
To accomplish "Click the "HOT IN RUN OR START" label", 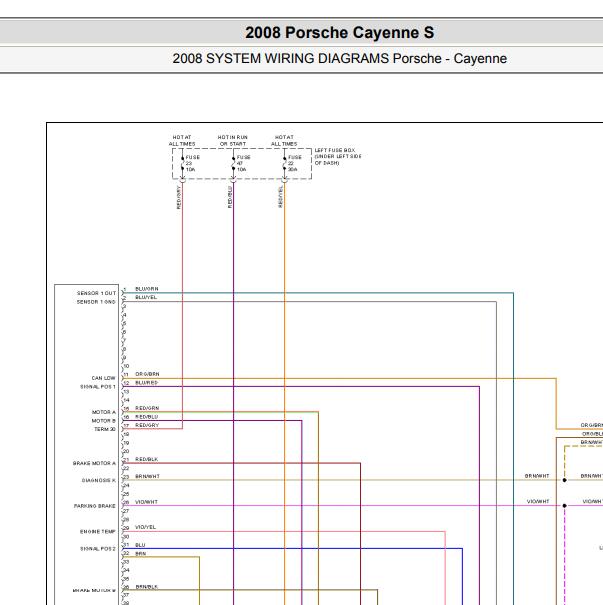I will 233,140.
